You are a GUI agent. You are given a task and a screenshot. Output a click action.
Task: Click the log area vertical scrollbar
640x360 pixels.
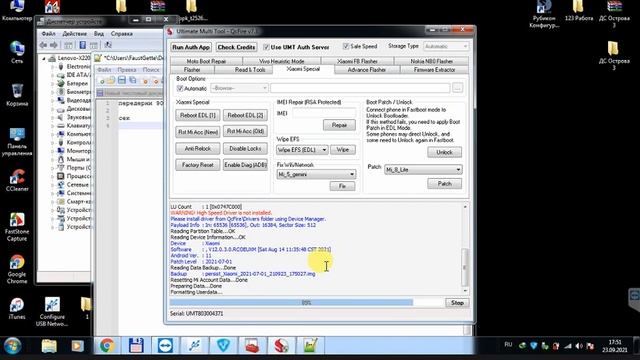pyautogui.click(x=465, y=249)
